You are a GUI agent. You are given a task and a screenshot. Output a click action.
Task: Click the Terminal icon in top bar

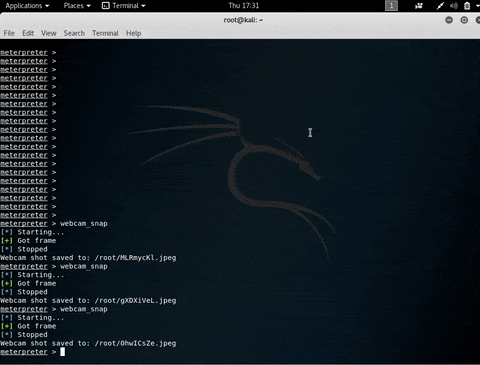click(x=106, y=6)
